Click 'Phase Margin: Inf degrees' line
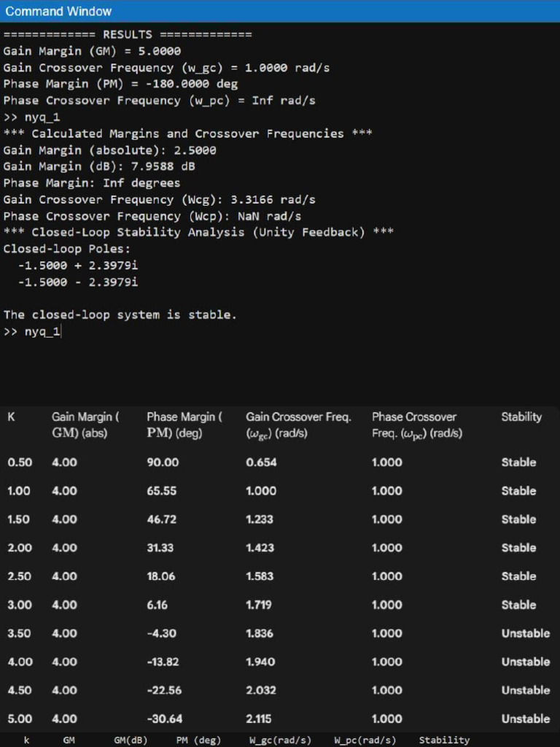Image resolution: width=560 pixels, height=747 pixels. (92, 183)
